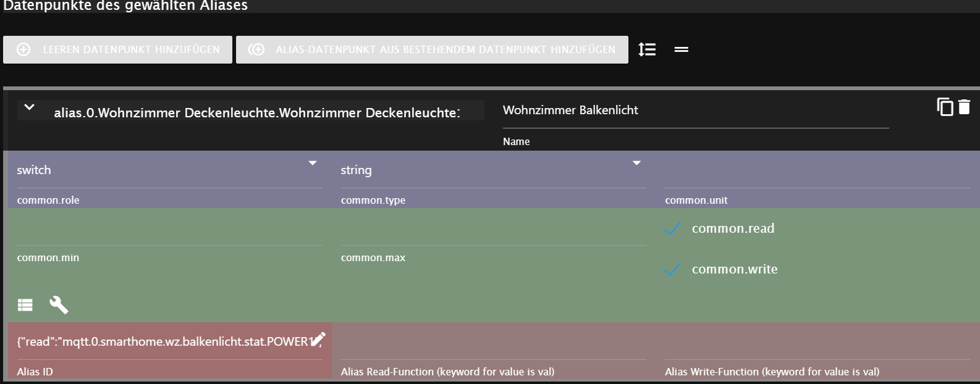Collapse the Wohnzimmer Deckenleuchte datapoint row
The image size is (980, 384).
pos(29,107)
